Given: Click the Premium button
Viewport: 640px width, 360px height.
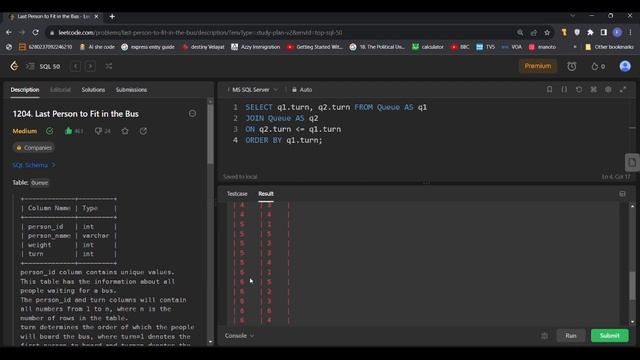Looking at the screenshot, I should point(538,66).
